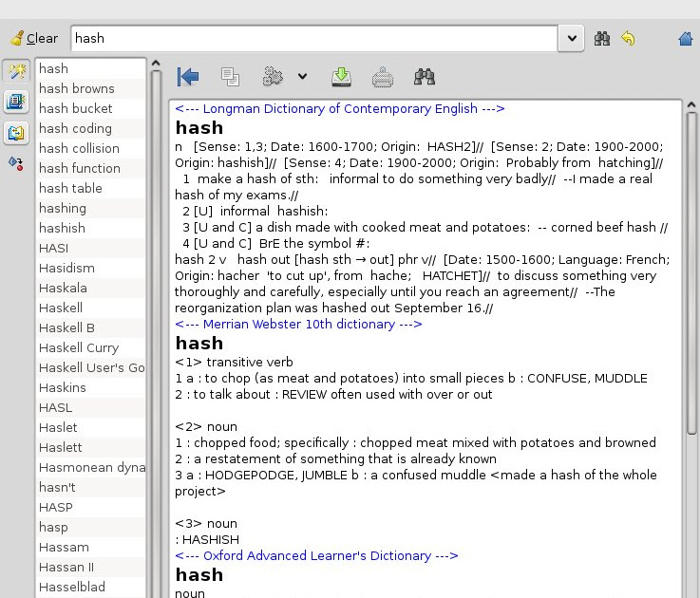Select 'Haskell Curry' entry
This screenshot has height=598, width=700.
pos(90,347)
